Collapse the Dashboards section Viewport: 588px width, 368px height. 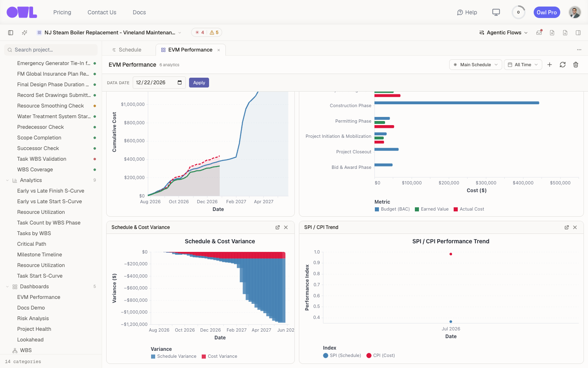[7, 287]
